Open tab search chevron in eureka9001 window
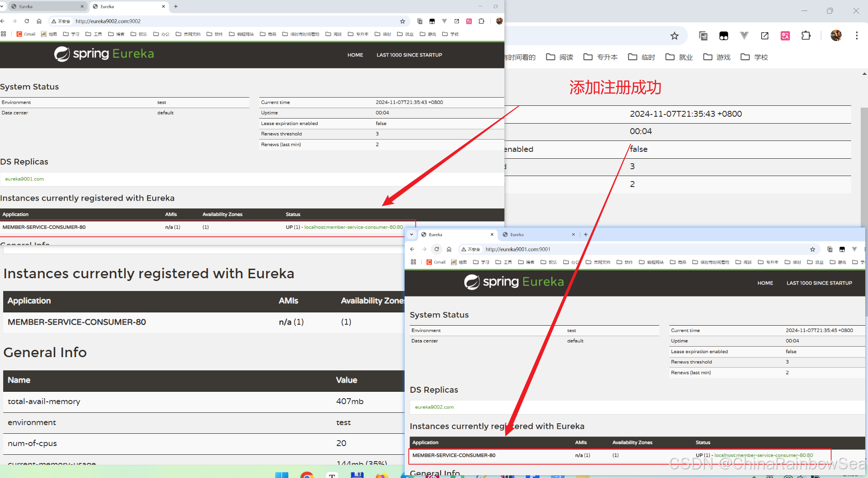This screenshot has height=478, width=868. pyautogui.click(x=411, y=234)
